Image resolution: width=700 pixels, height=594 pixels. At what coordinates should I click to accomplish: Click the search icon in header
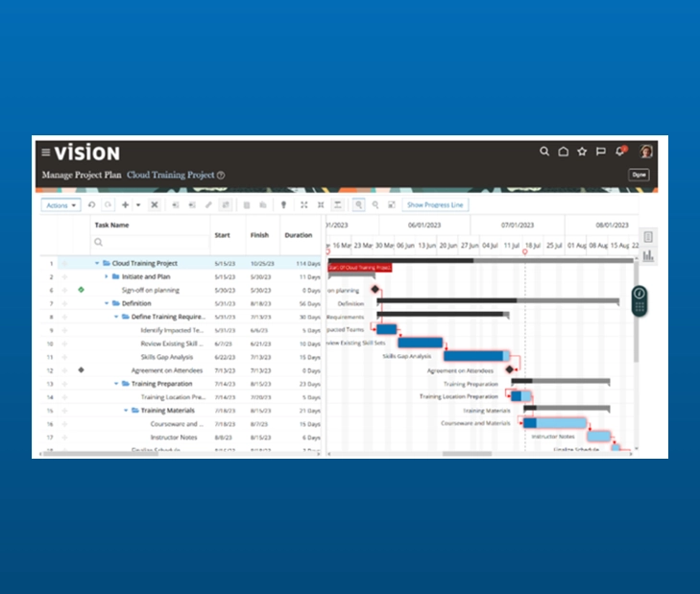[544, 152]
